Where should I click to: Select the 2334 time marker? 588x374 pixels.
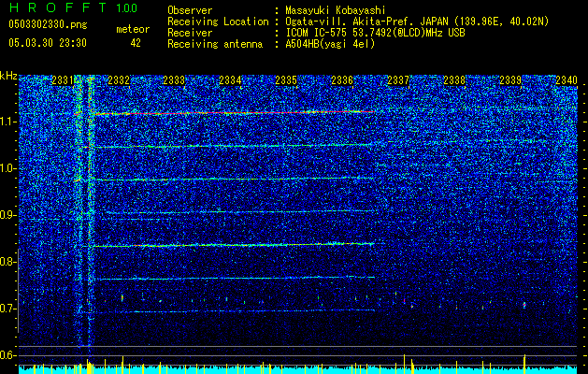tap(230, 80)
